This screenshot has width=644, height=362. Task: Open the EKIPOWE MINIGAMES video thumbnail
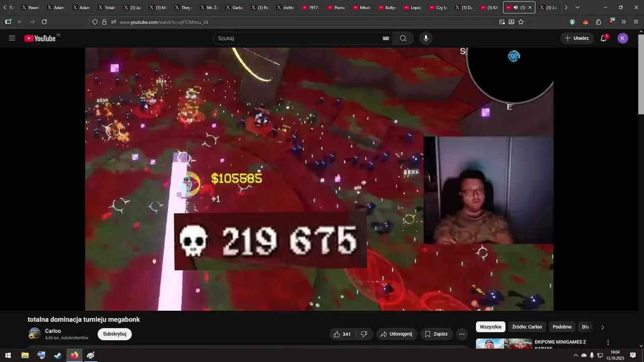point(504,343)
